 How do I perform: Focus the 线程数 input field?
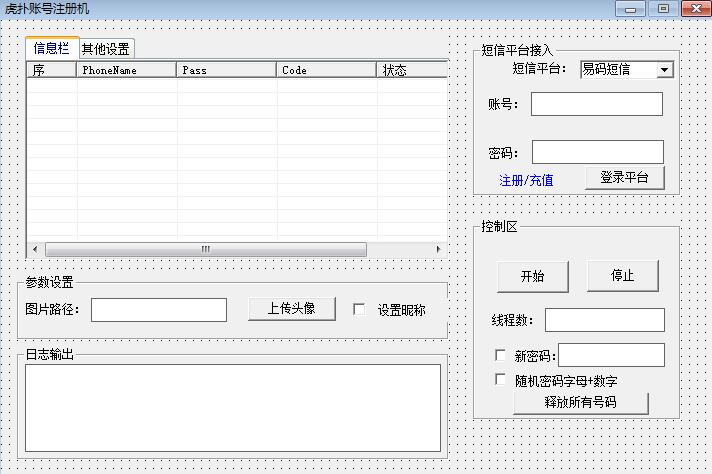tap(604, 320)
